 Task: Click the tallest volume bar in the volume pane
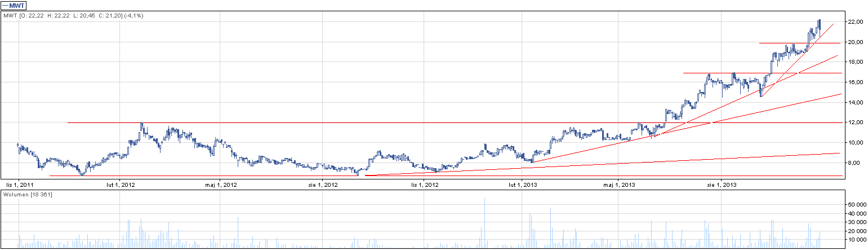(x=484, y=223)
